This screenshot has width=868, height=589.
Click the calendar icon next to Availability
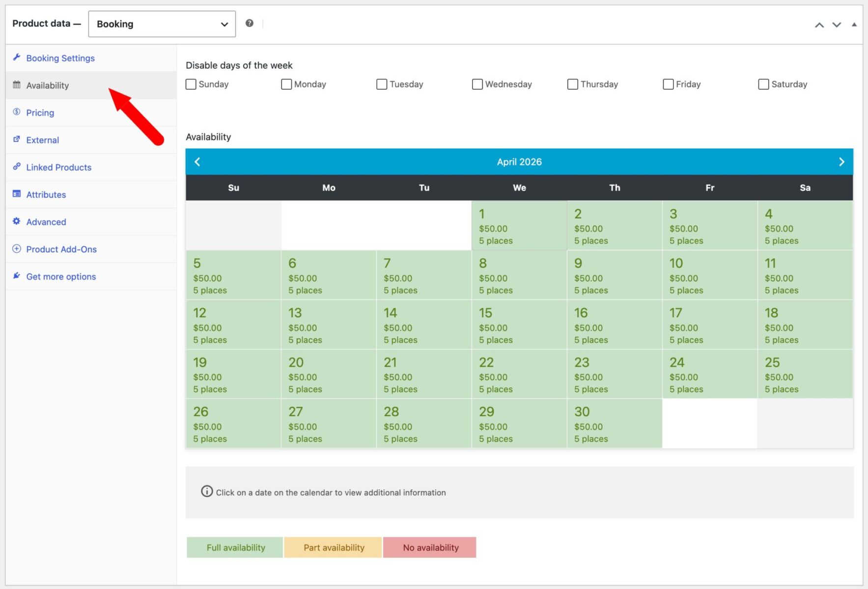point(16,85)
